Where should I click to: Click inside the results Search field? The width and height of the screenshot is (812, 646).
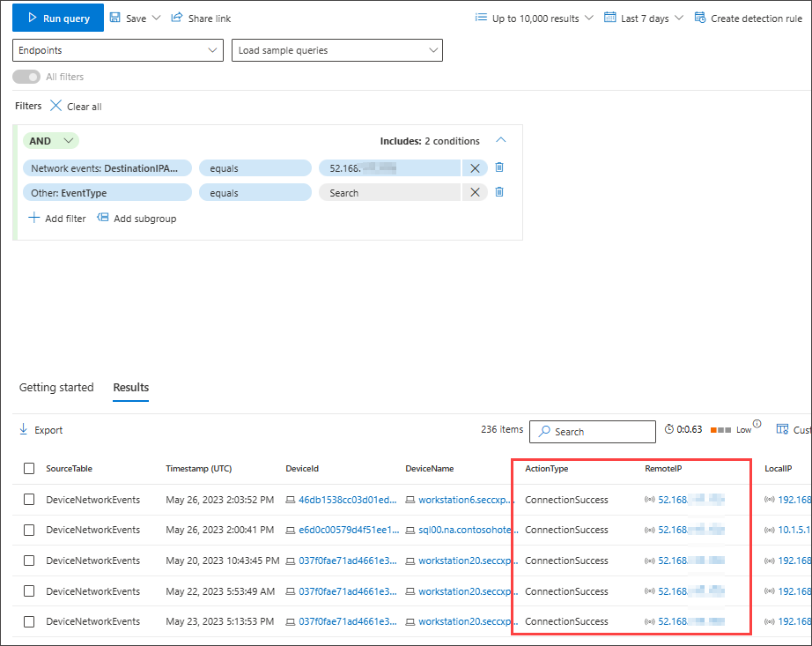(592, 432)
